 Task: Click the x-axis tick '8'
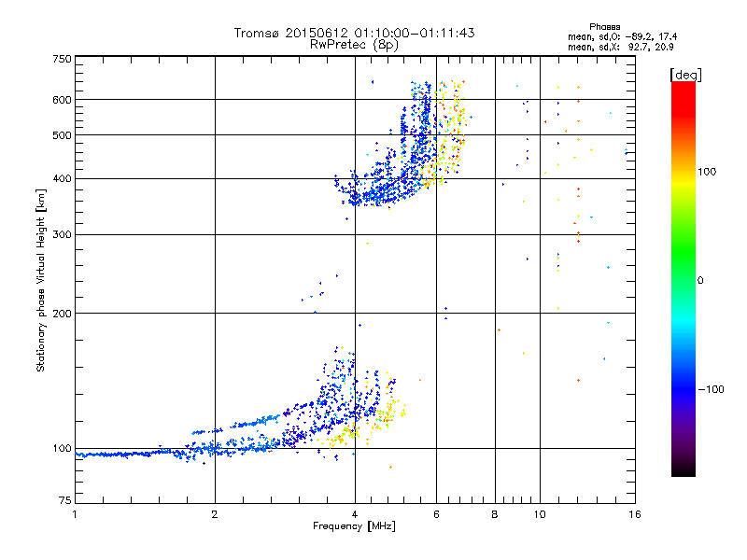click(495, 514)
